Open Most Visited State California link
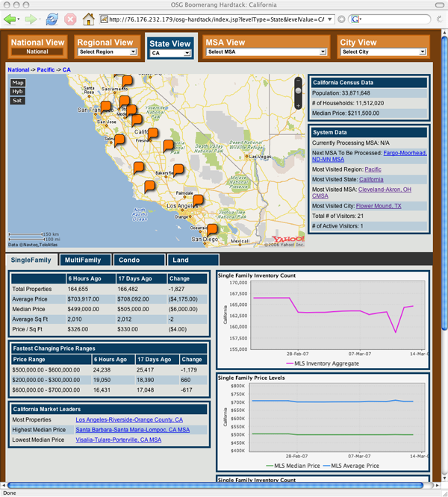The image size is (448, 497). pos(371,179)
